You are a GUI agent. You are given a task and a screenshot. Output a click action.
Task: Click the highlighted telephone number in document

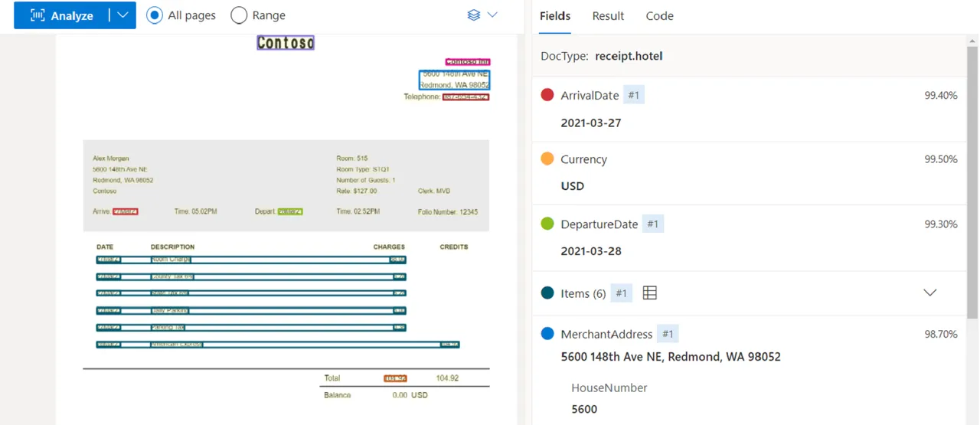465,97
